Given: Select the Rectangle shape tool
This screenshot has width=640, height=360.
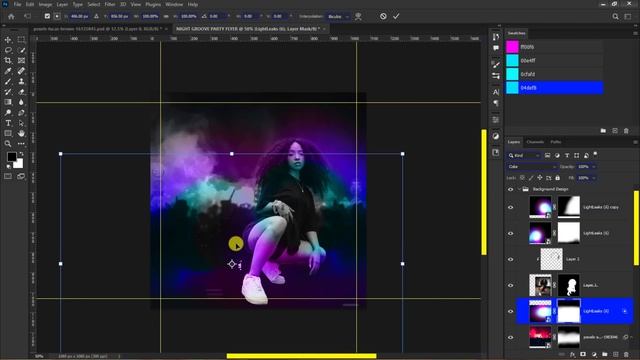Looking at the screenshot, I should tap(8, 133).
